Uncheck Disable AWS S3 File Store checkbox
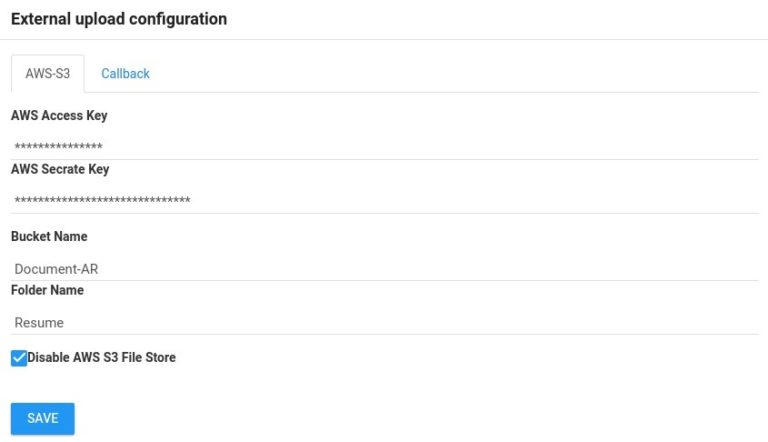This screenshot has height=442, width=768. (19, 358)
